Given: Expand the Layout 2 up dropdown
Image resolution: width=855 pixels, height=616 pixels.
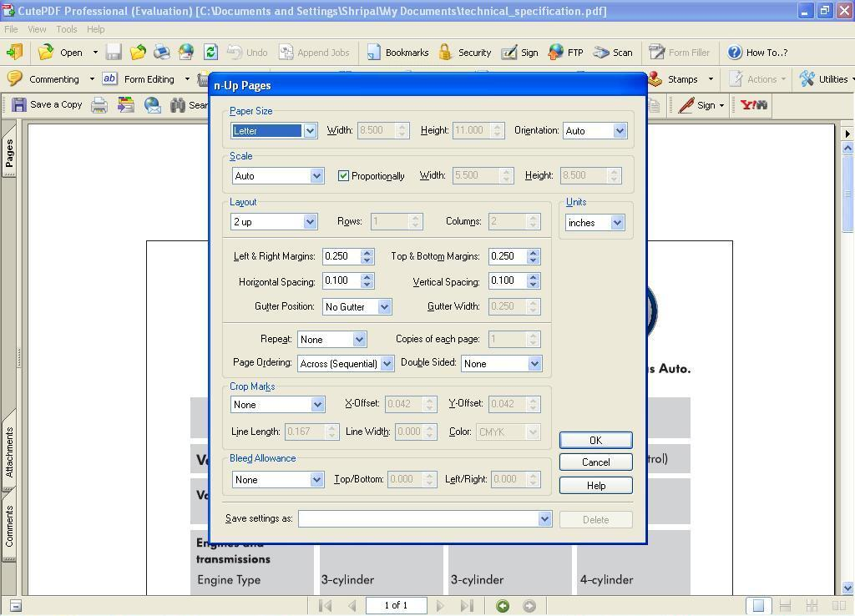Looking at the screenshot, I should [x=310, y=222].
